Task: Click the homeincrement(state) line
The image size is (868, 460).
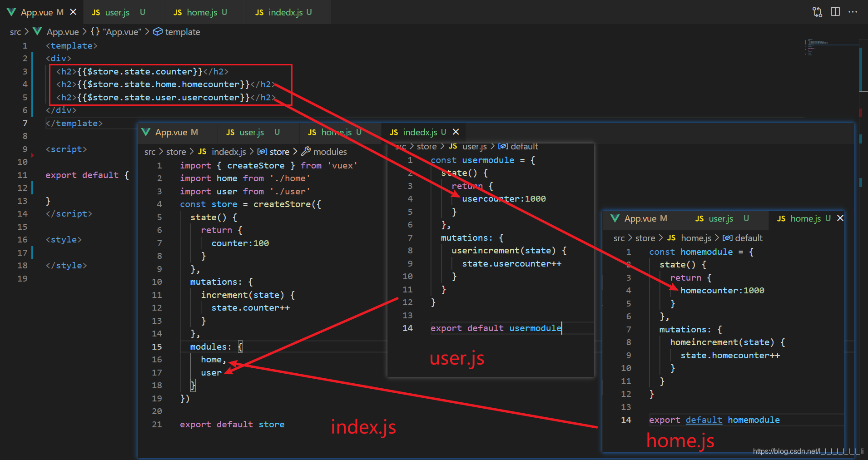Action: click(728, 342)
